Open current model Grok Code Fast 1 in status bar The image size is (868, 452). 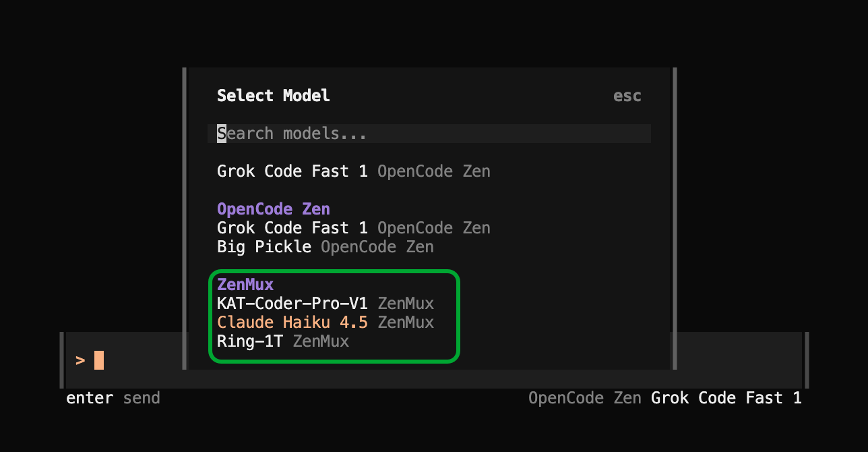coord(726,398)
